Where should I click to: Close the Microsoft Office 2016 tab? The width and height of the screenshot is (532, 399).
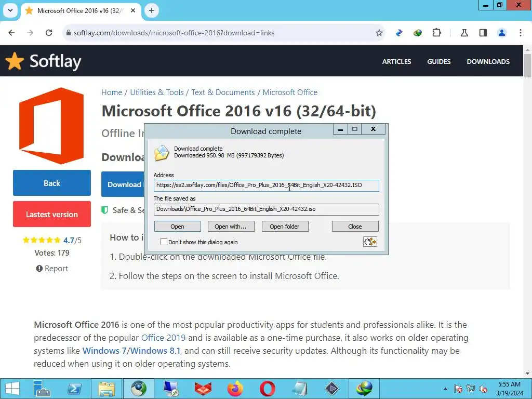[x=133, y=10]
